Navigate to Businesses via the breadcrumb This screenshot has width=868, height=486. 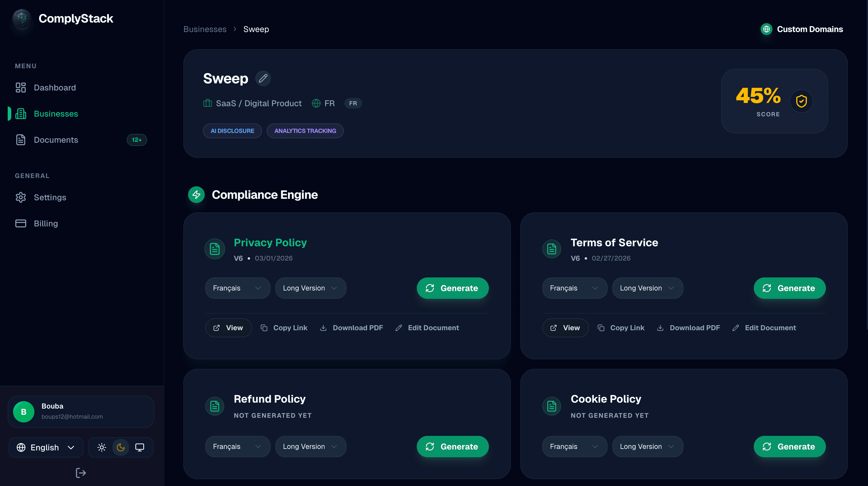point(204,29)
